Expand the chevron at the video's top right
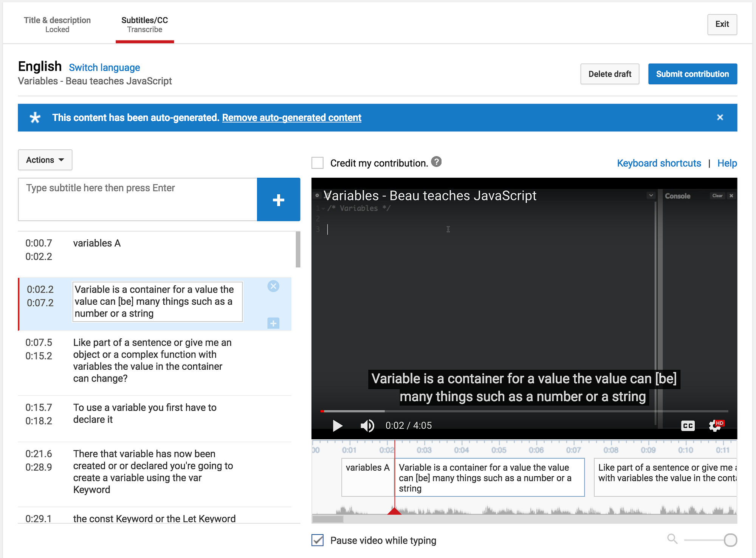 651,195
